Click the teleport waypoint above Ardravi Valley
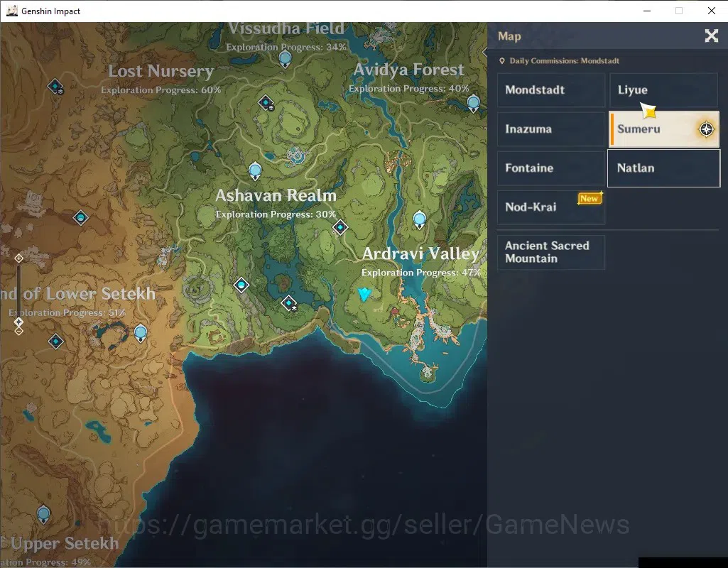 420,219
